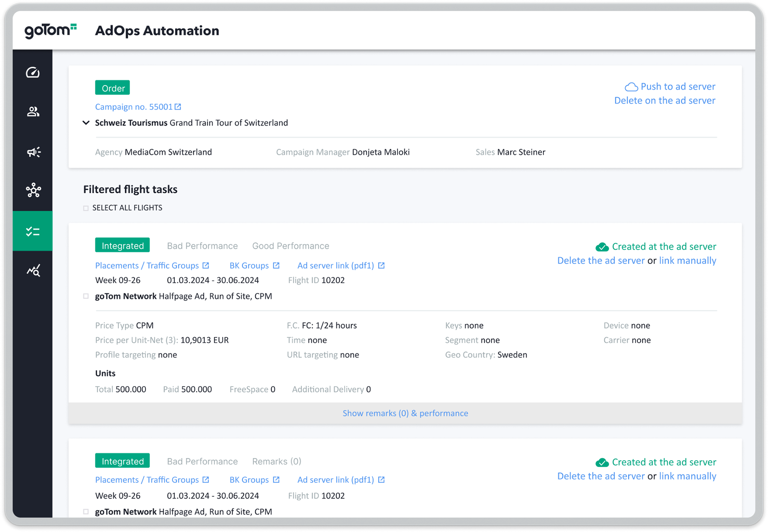This screenshot has width=768, height=532.
Task: Click Flight ID 10202 in the second flight card
Action: coord(316,496)
